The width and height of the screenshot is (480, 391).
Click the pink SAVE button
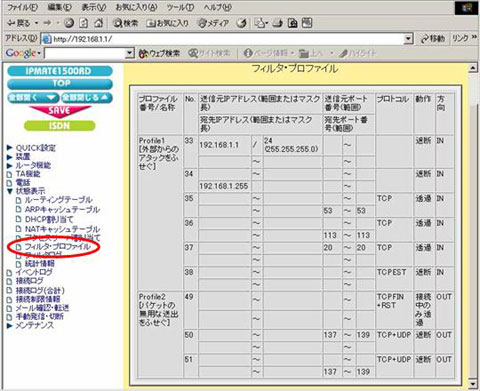pyautogui.click(x=59, y=111)
